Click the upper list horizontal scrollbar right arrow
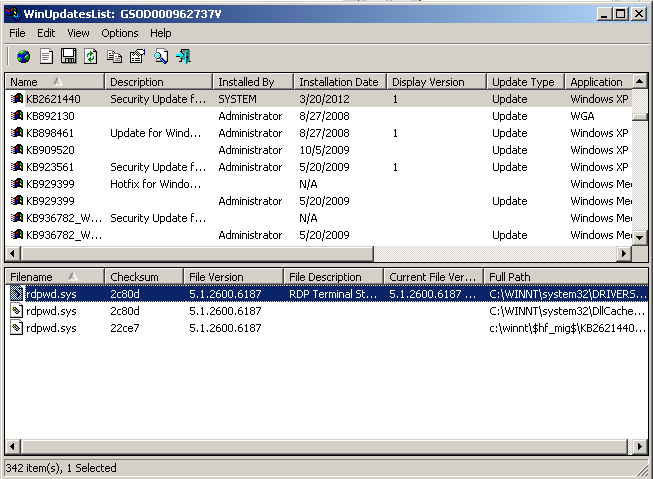 625,254
